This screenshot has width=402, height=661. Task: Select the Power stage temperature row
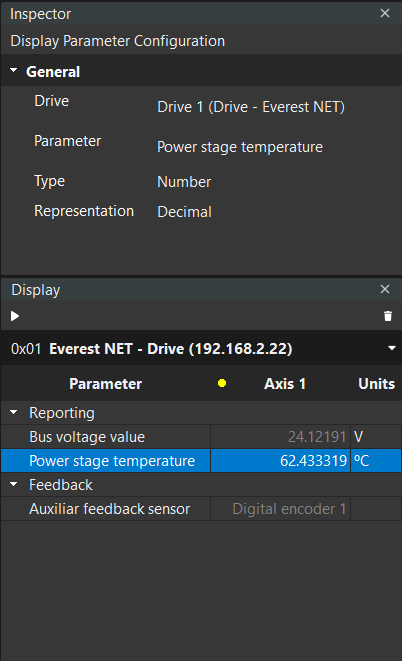pyautogui.click(x=201, y=461)
